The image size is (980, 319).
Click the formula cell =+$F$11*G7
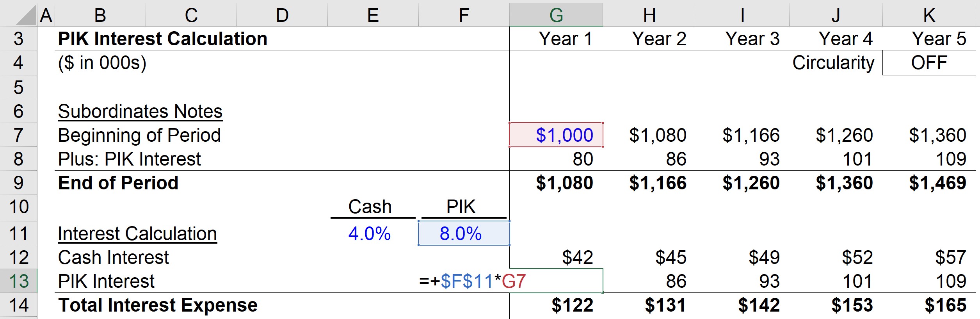tap(556, 281)
